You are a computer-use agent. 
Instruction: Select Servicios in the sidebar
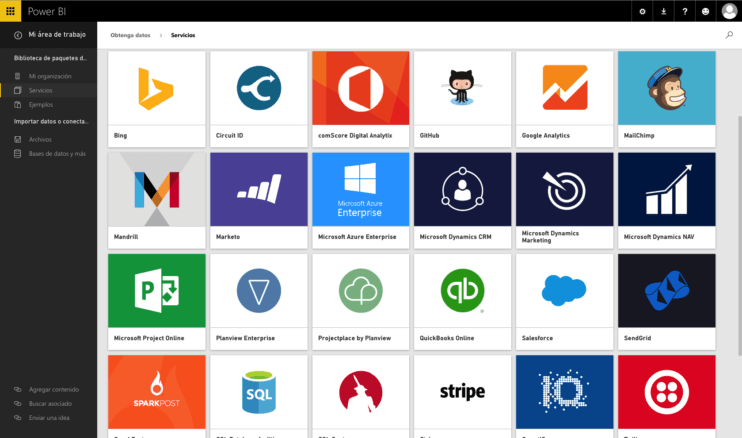(x=40, y=90)
